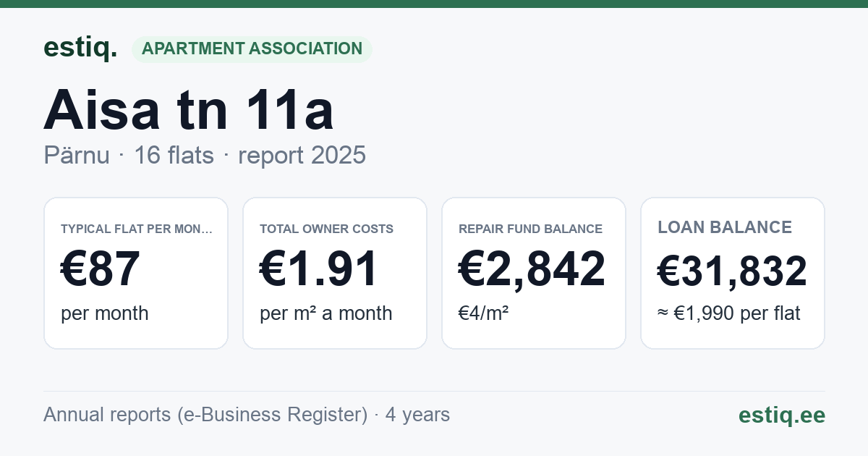Image resolution: width=868 pixels, height=456 pixels.
Task: Click the €2,842 value
Action: (x=532, y=269)
